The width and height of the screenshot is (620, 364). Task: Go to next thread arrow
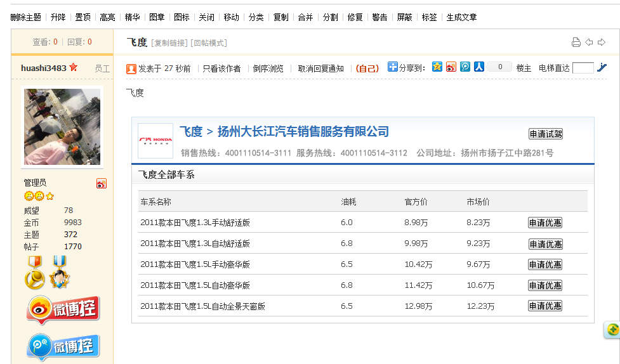(602, 42)
